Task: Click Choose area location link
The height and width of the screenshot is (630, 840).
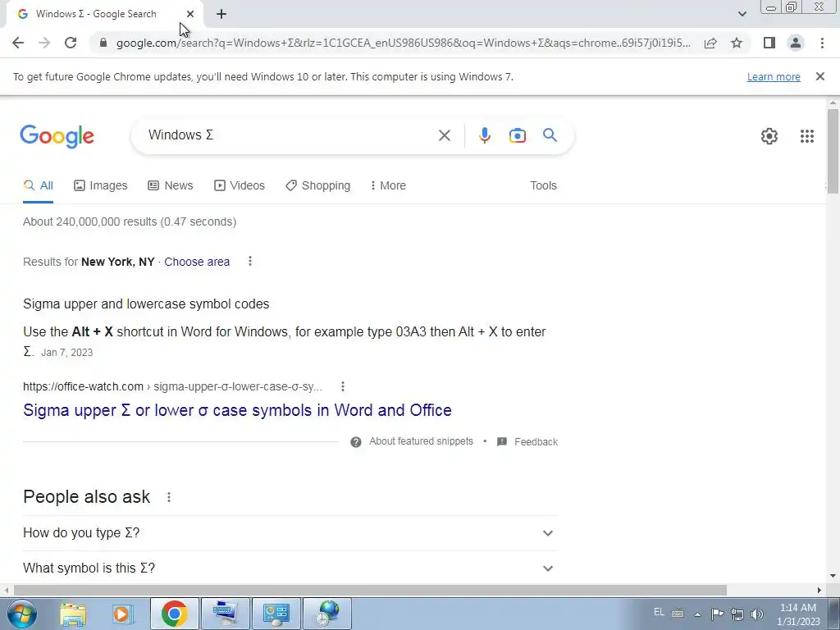Action: (x=197, y=262)
